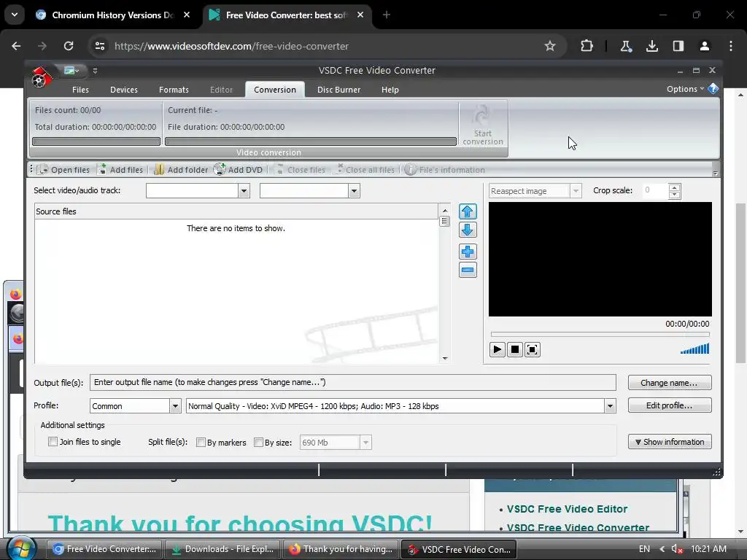Viewport: 747px width, 560px height.
Task: Click Add DVD in the toolbar
Action: point(239,169)
